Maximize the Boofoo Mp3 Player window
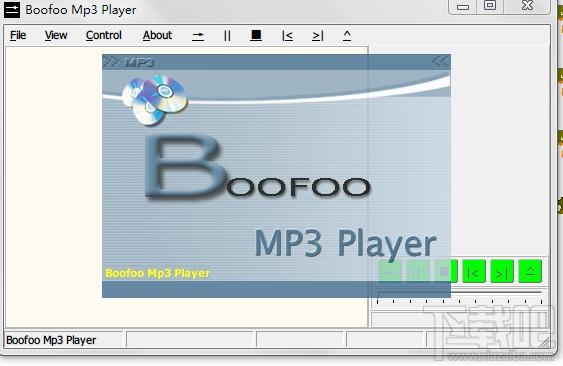The image size is (563, 366). (490, 6)
